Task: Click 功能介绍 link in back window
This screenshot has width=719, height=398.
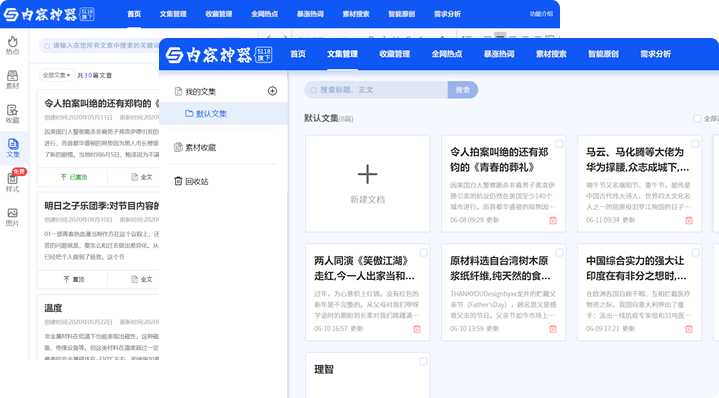Action: [x=542, y=14]
